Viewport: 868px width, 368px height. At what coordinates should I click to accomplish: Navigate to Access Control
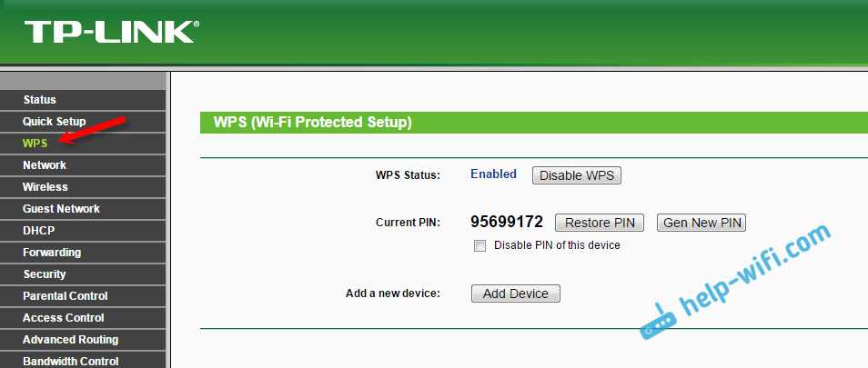click(64, 318)
